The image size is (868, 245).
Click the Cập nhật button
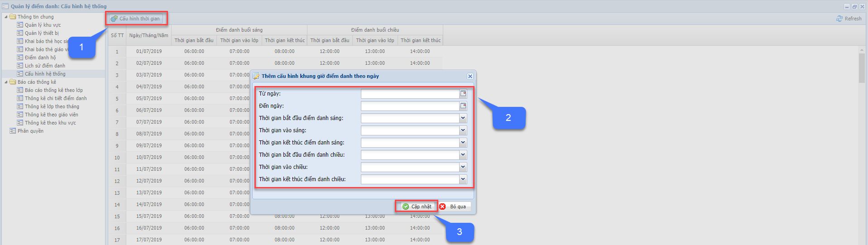point(417,207)
